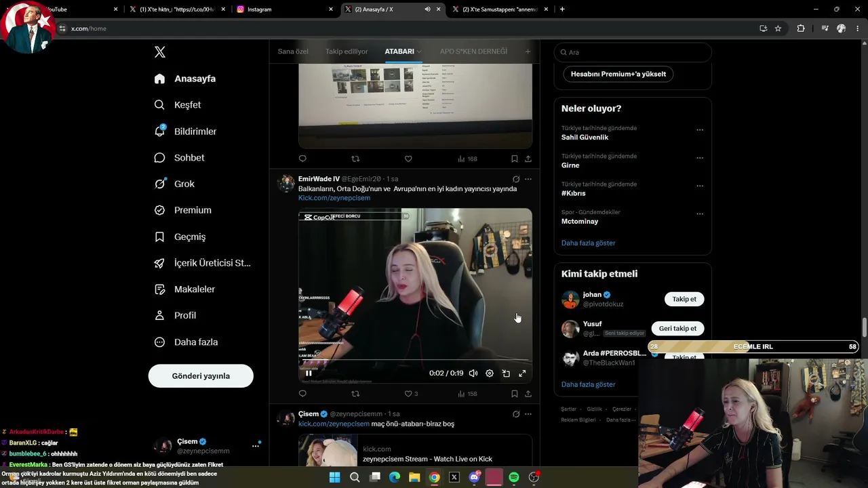This screenshot has width=868, height=488.
Task: Open Grok action on EmirWade IV's post
Action: pos(516,179)
